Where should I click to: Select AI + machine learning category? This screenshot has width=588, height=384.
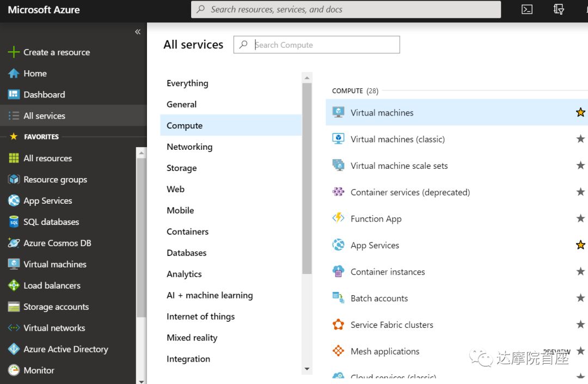point(231,295)
